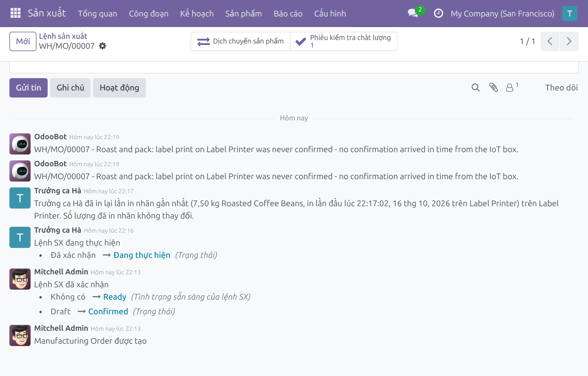
Task: Open the Sản phẩm menu
Action: 243,14
